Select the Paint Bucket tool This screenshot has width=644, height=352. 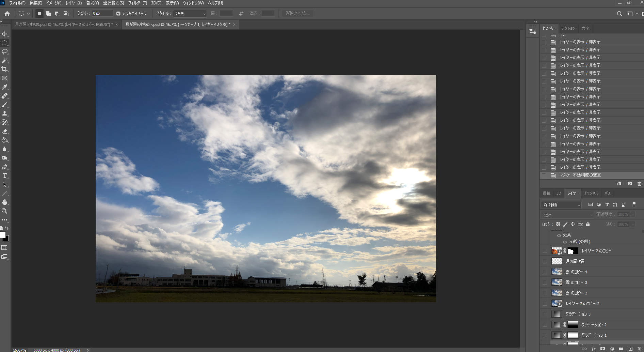click(x=5, y=140)
